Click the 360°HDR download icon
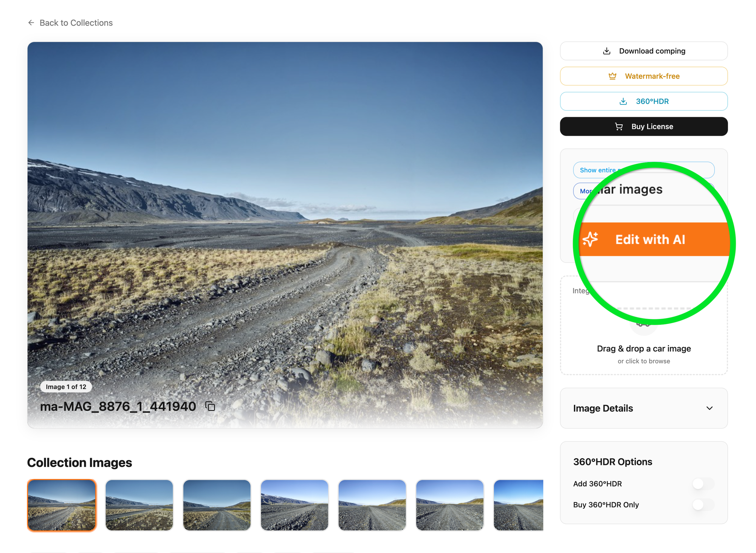 (623, 101)
